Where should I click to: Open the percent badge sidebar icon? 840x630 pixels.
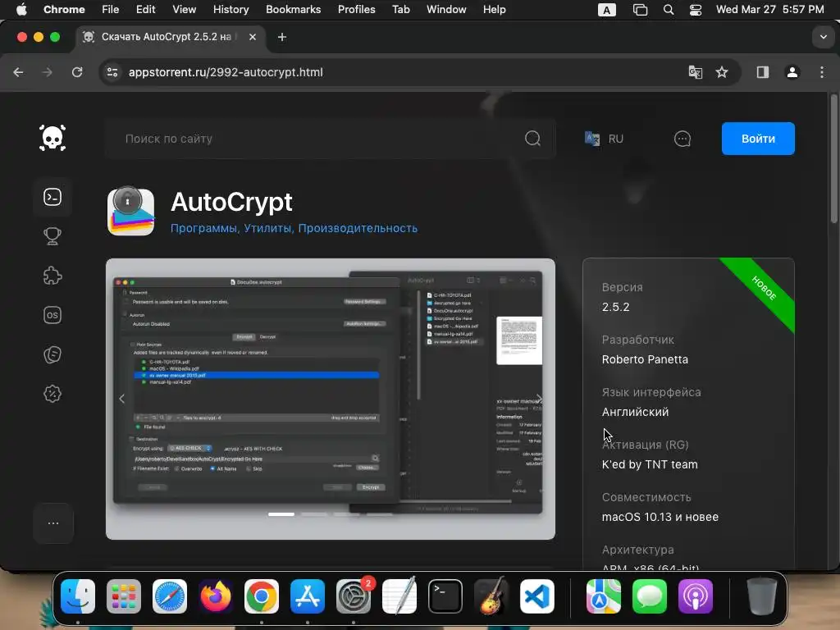point(52,394)
